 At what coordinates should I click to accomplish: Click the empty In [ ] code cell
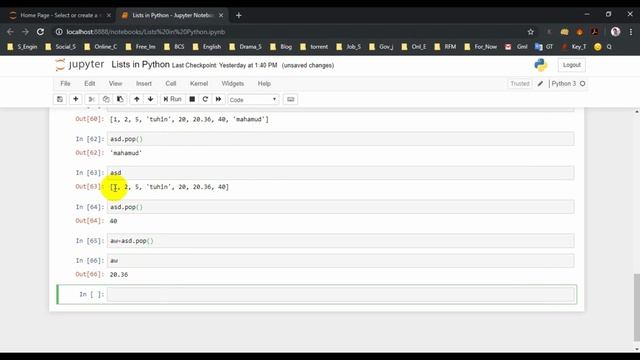[340, 294]
